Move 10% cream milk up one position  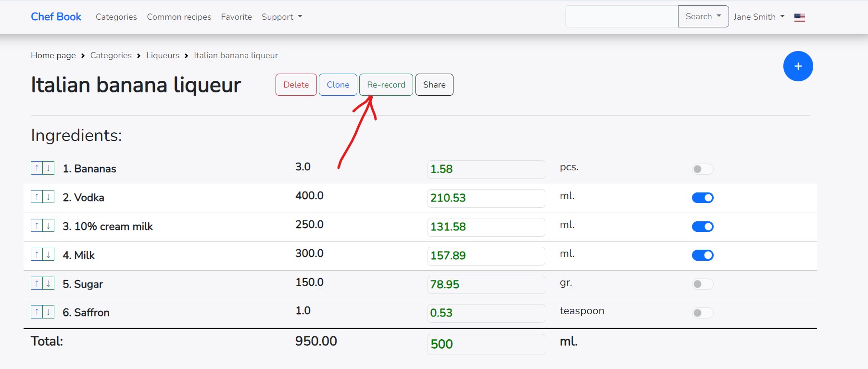pyautogui.click(x=37, y=226)
